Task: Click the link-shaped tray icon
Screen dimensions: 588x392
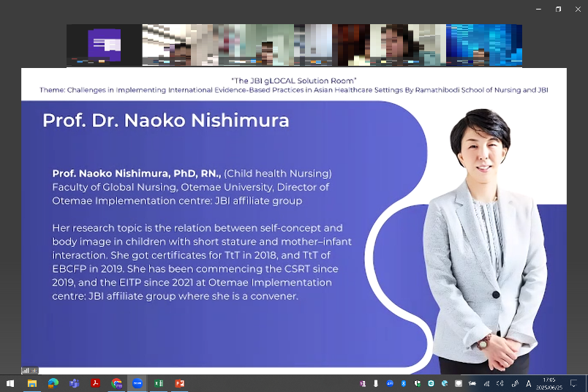Action: click(515, 383)
